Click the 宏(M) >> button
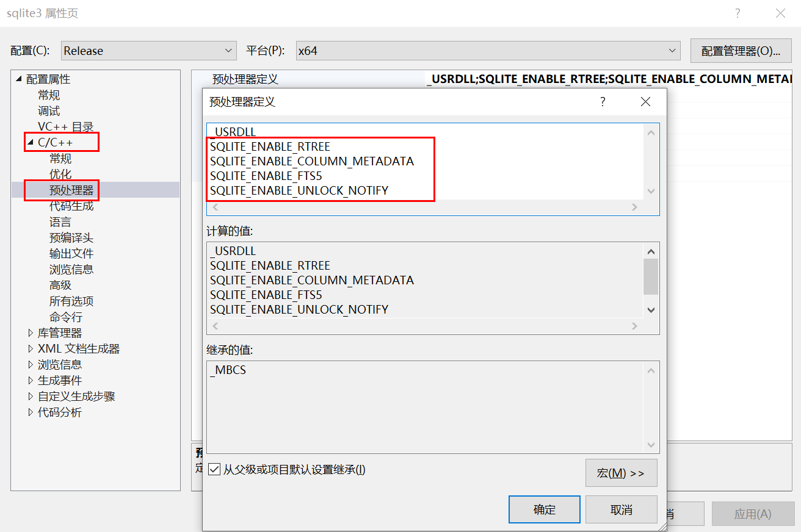This screenshot has height=532, width=801. [x=621, y=473]
